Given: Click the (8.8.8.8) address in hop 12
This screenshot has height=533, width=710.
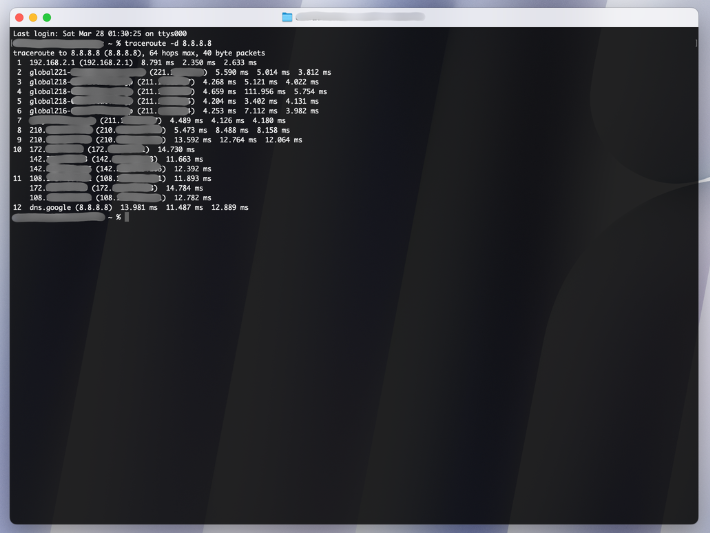Looking at the screenshot, I should [x=93, y=207].
